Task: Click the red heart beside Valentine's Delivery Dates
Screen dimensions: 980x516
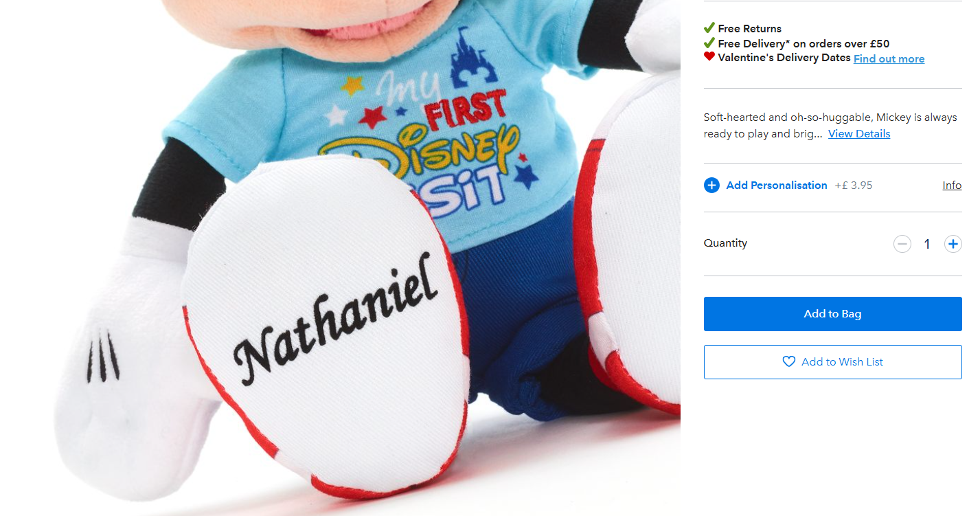Action: coord(709,57)
